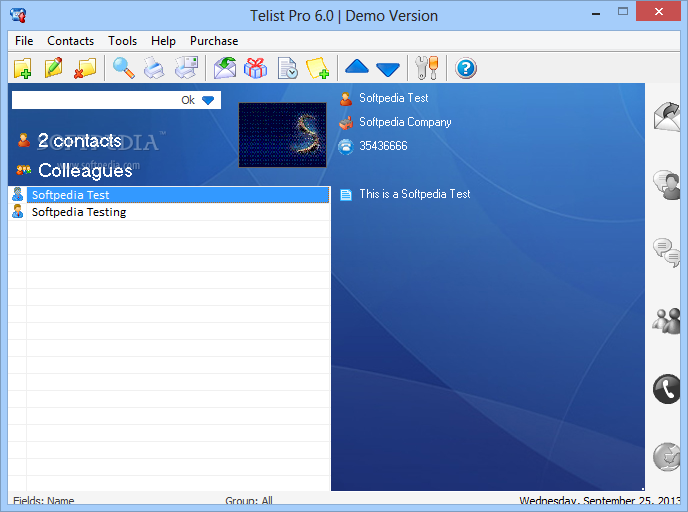Click the printer icon in the toolbar
Screen dimensions: 688x512
coord(154,68)
